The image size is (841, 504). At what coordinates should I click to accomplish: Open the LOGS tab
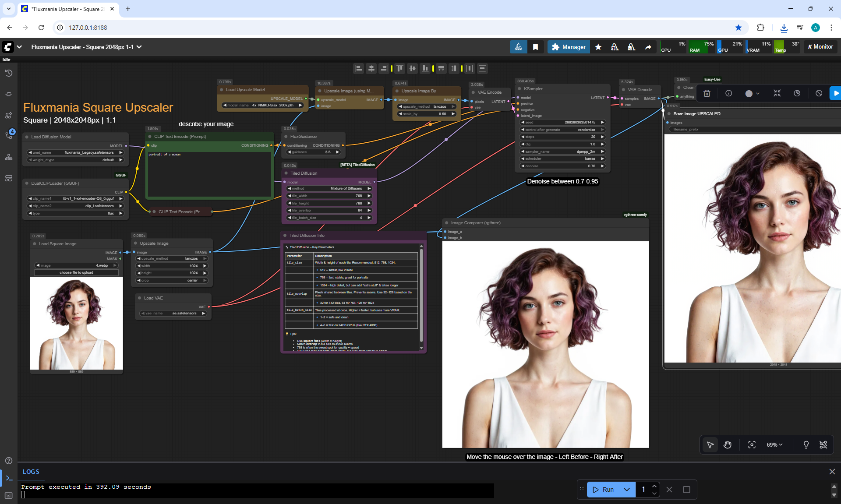click(31, 472)
